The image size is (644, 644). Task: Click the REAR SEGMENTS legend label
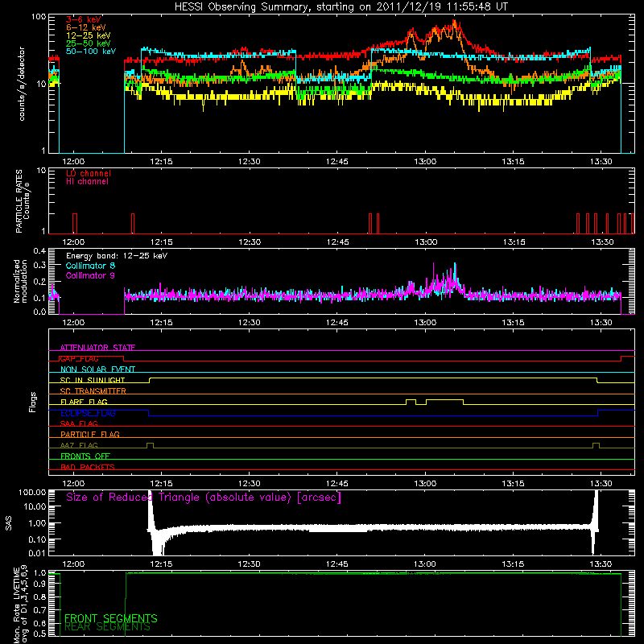(x=108, y=627)
